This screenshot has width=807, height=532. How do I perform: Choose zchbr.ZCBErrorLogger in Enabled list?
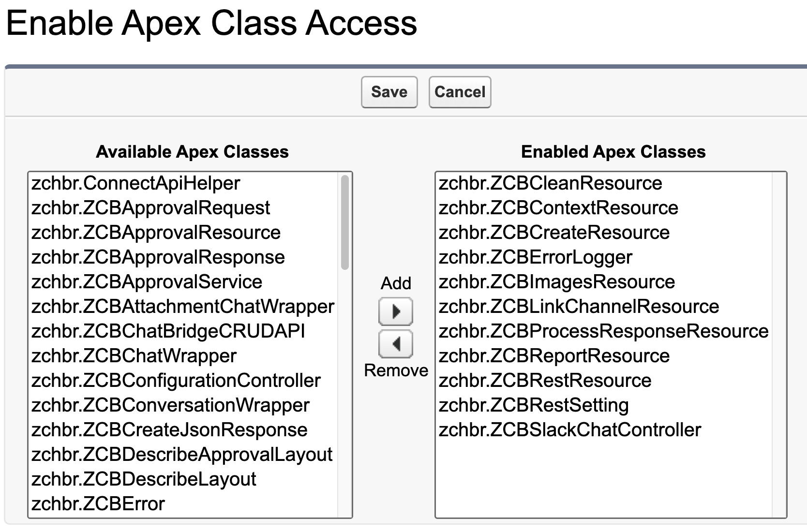click(x=535, y=257)
